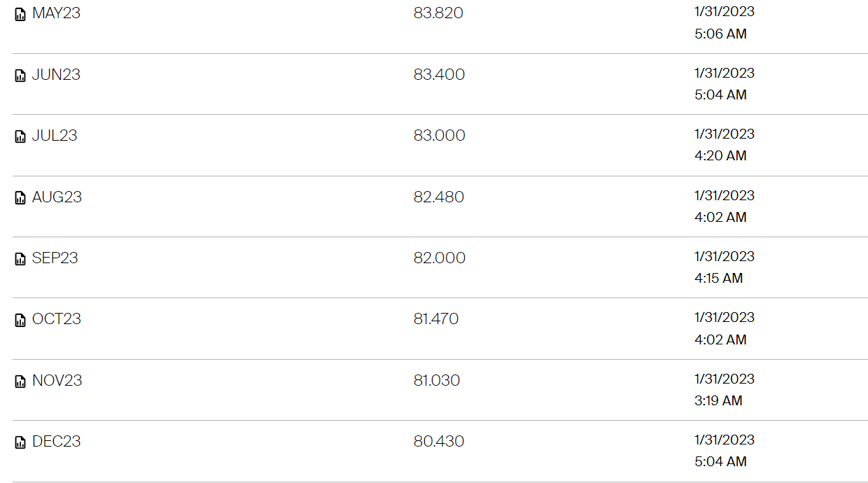Open the JUN23 contract link
This screenshot has width=868, height=483.
click(x=56, y=74)
